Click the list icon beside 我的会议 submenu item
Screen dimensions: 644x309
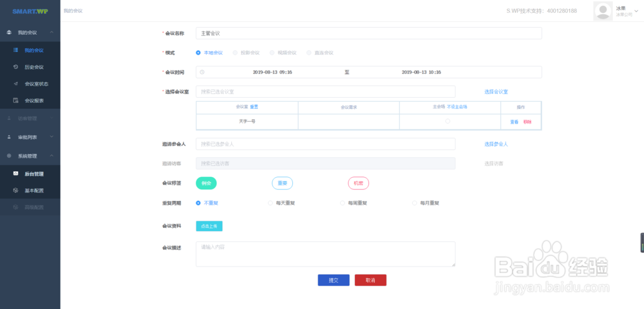(x=15, y=50)
